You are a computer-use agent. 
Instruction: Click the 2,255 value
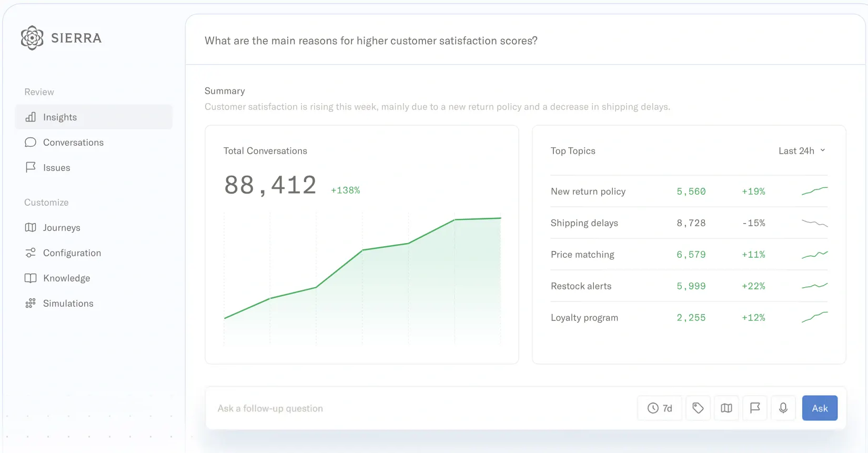click(691, 318)
